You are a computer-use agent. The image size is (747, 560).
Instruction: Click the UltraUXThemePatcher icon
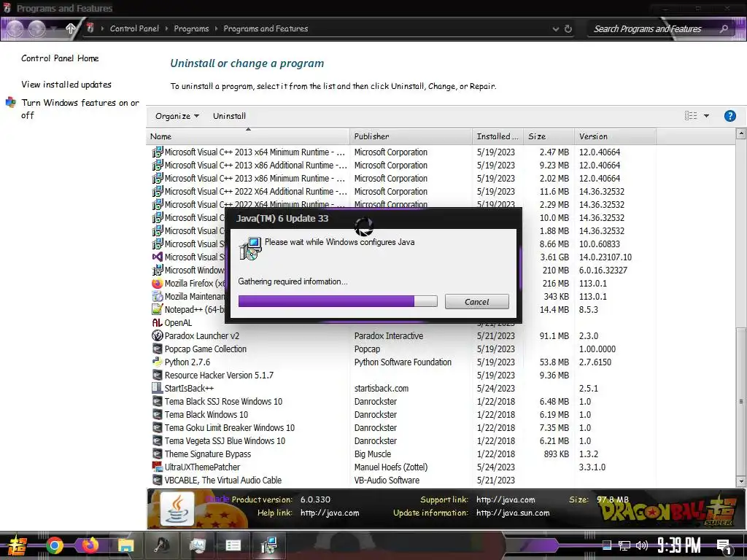158,467
